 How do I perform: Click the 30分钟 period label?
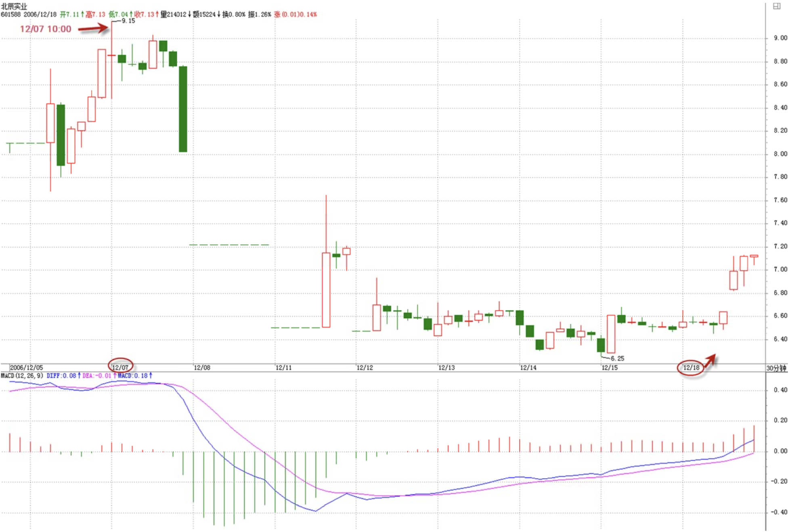pyautogui.click(x=776, y=368)
